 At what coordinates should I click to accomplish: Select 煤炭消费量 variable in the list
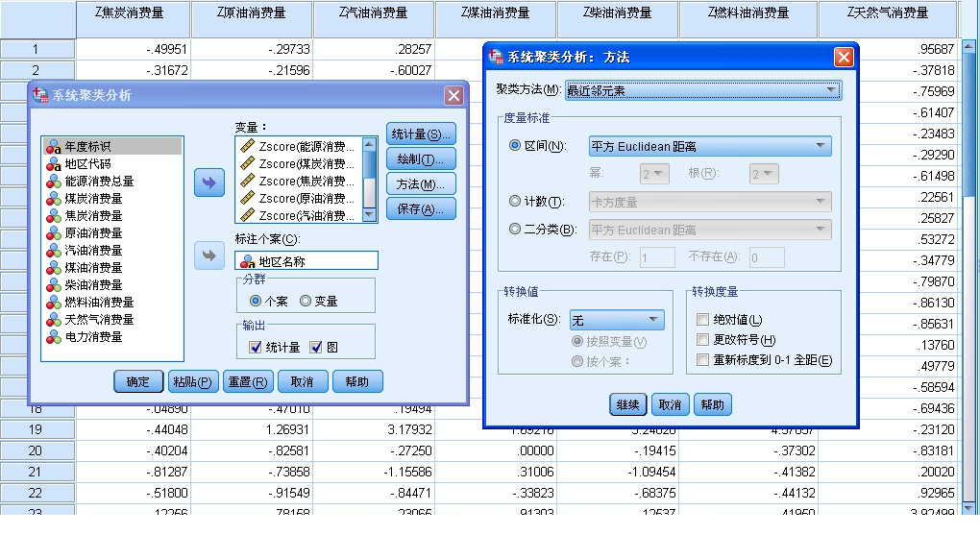click(x=112, y=198)
